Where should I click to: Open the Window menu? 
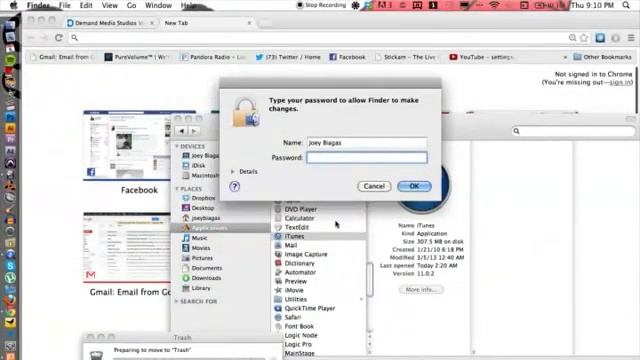pyautogui.click(x=158, y=5)
